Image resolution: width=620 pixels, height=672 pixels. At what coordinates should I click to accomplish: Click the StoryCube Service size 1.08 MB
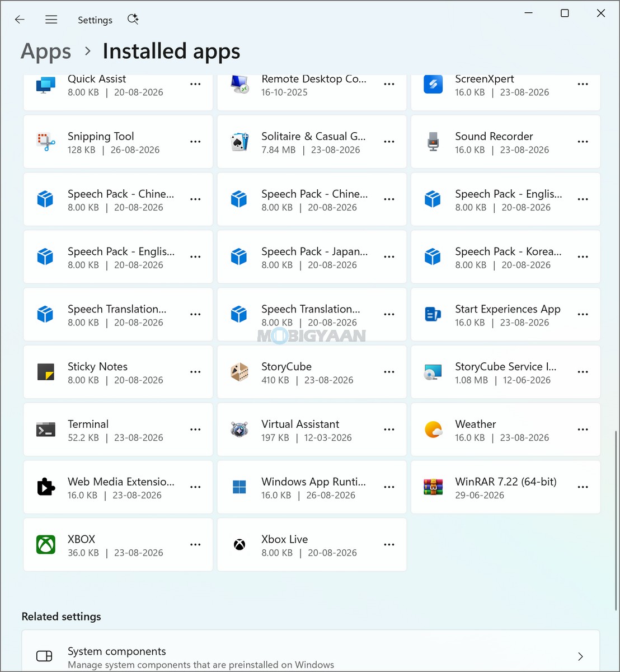point(471,380)
